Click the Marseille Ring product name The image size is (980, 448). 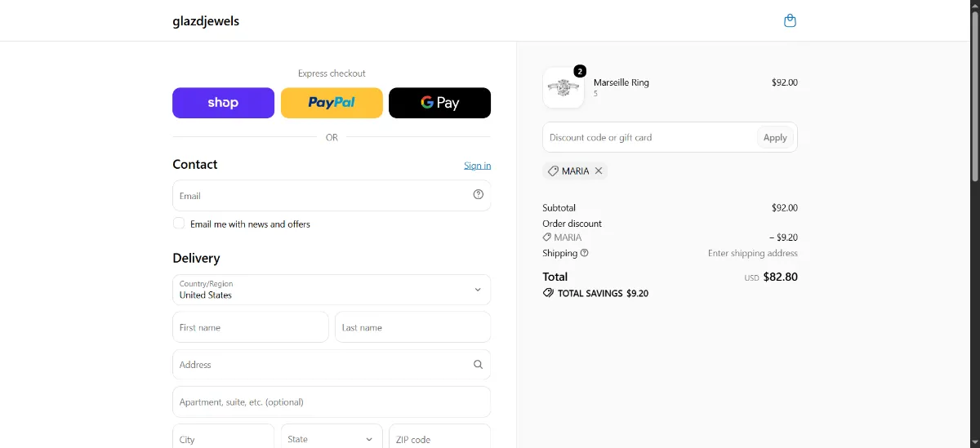[x=621, y=82]
